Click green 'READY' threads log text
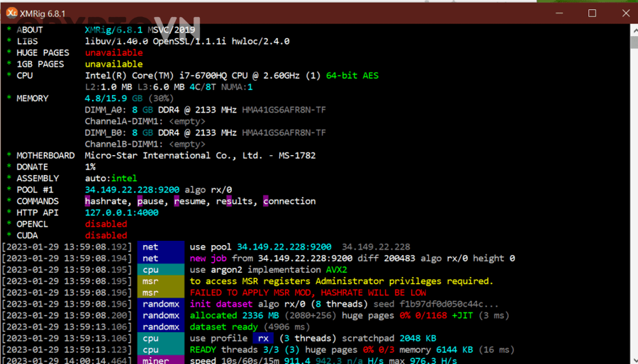638x364 pixels. click(x=203, y=350)
